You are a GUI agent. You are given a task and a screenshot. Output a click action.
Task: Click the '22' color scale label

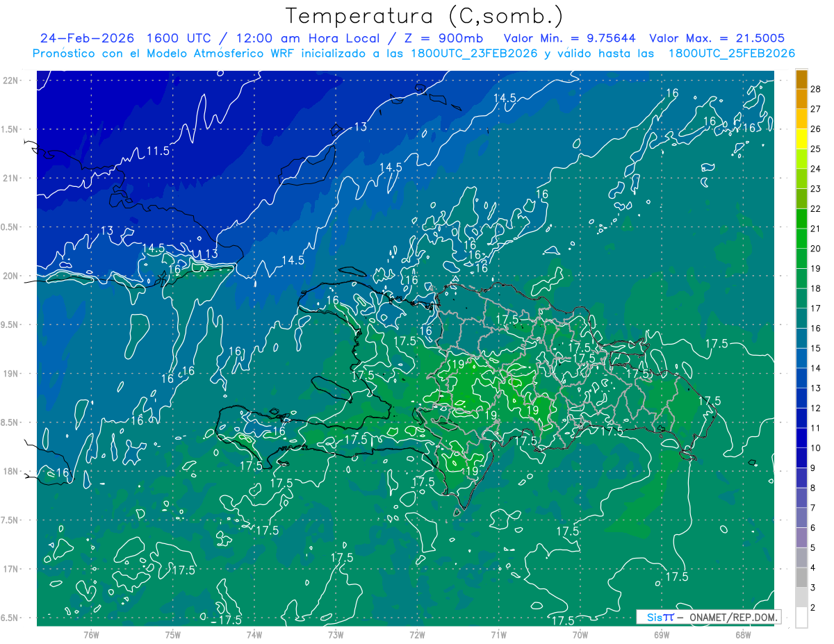click(x=817, y=208)
